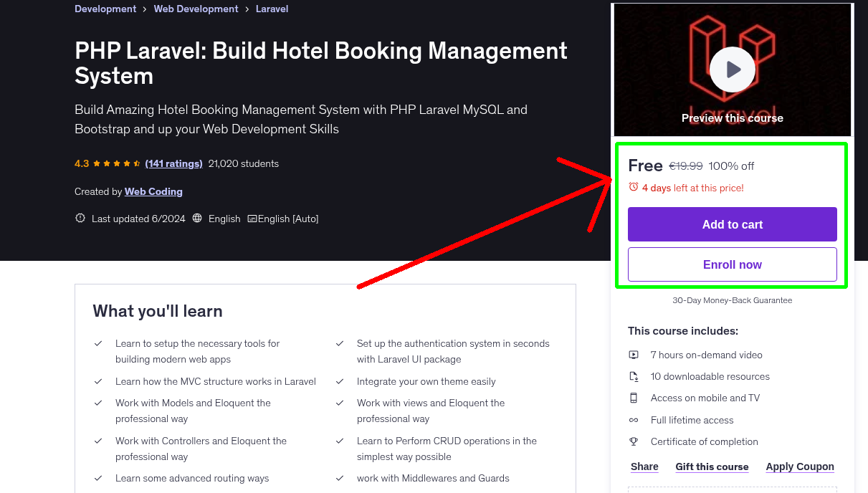Select the alarm clock icon next to deadline
The height and width of the screenshot is (493, 868).
click(x=634, y=187)
